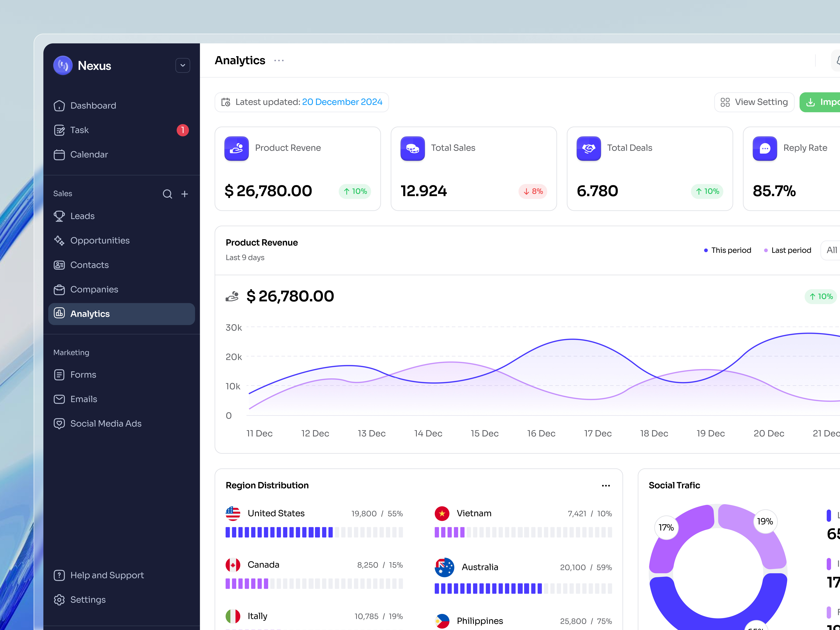Open the Calendar section
The width and height of the screenshot is (840, 630).
pos(89,155)
